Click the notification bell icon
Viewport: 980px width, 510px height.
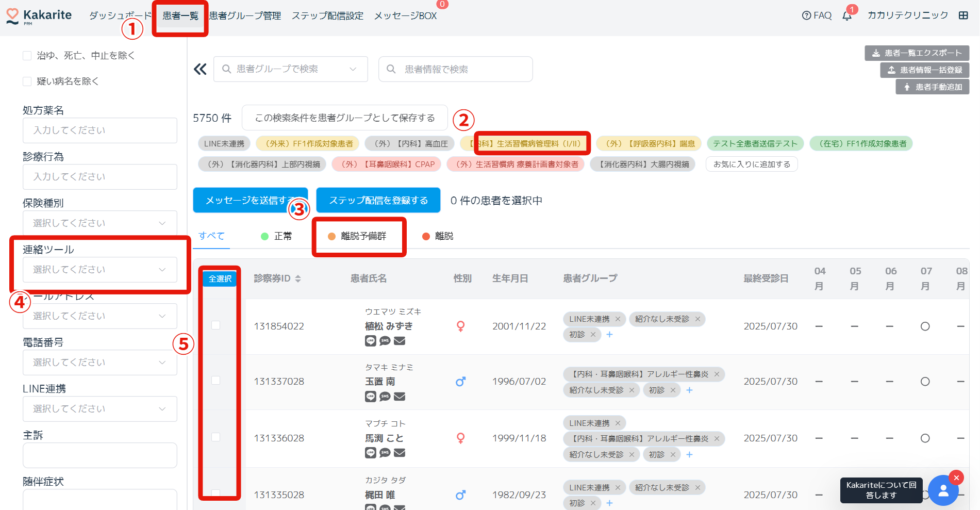pyautogui.click(x=846, y=16)
